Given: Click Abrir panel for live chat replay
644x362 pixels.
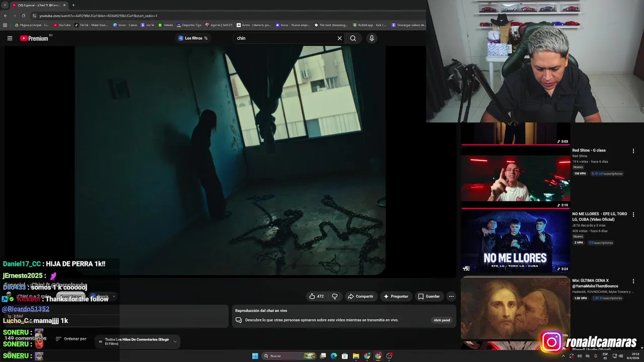Looking at the screenshot, I should (x=442, y=320).
